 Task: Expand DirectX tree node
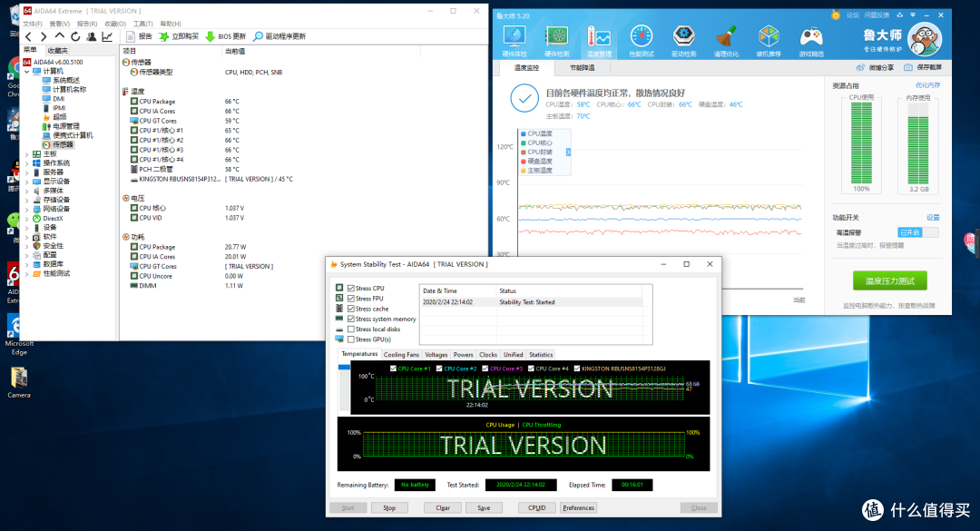click(x=27, y=218)
